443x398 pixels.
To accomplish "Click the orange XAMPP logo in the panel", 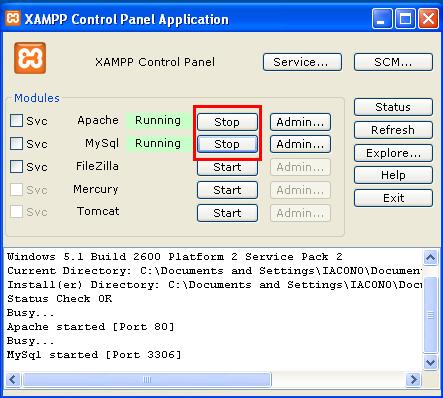I will [30, 58].
